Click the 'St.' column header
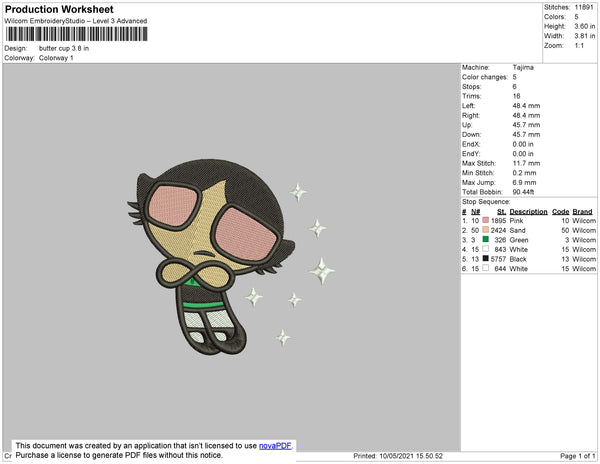 point(501,212)
